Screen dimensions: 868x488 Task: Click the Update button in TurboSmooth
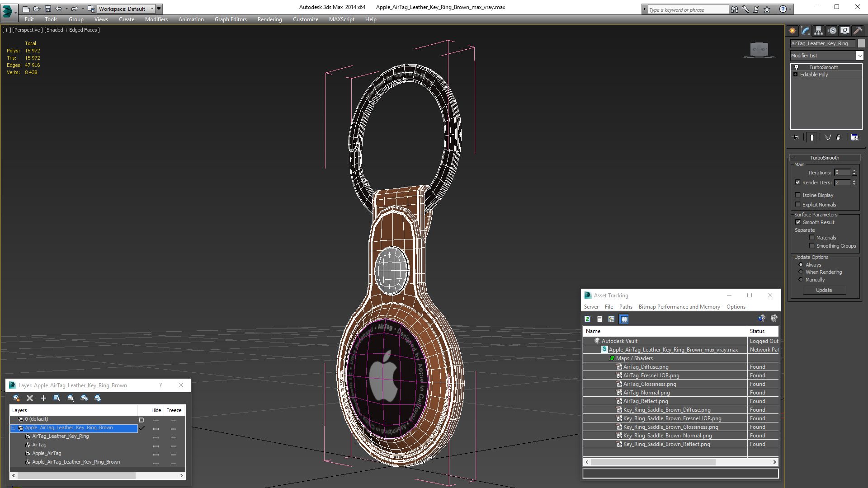coord(824,290)
